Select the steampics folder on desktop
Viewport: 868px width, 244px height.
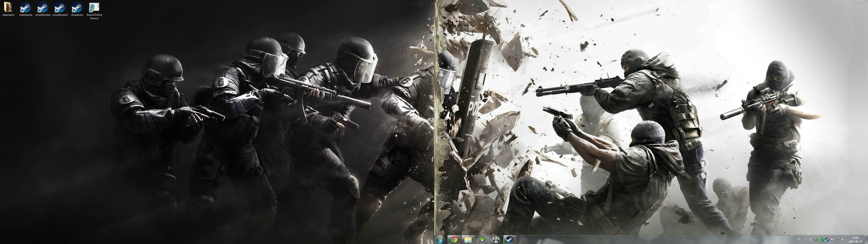pyautogui.click(x=8, y=9)
